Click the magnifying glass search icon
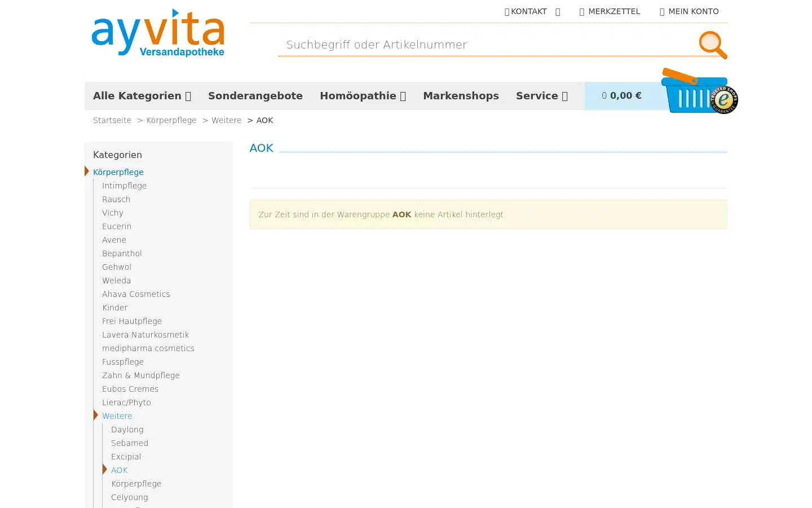This screenshot has height=508, width=812. pyautogui.click(x=713, y=45)
